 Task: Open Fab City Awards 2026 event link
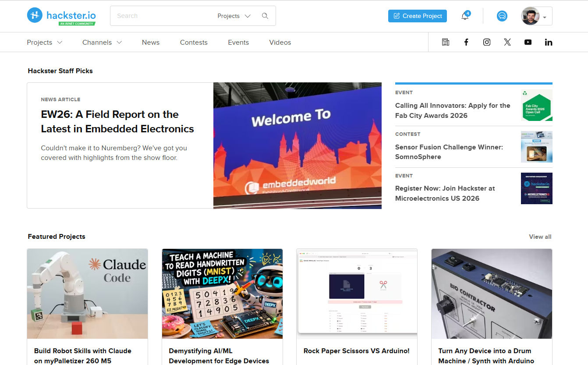point(453,110)
